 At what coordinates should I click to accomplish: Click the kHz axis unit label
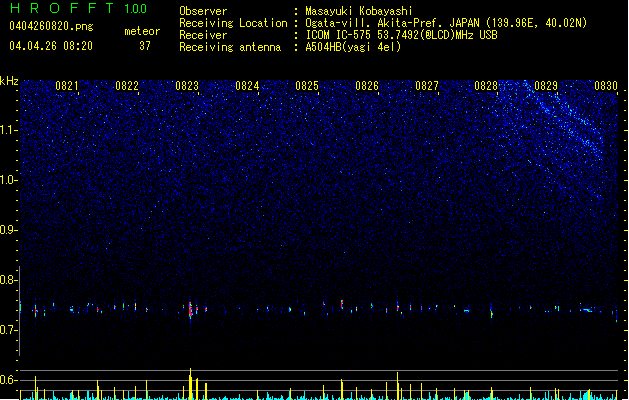(9, 81)
